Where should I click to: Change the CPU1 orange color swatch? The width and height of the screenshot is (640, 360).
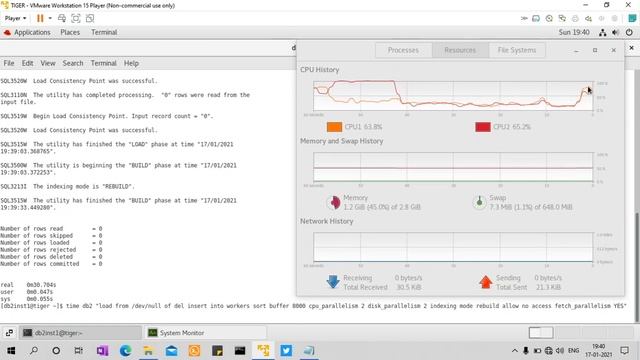coord(334,127)
